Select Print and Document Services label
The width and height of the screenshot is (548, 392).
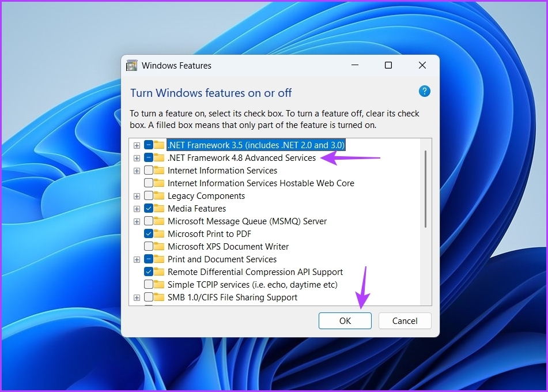coord(222,259)
